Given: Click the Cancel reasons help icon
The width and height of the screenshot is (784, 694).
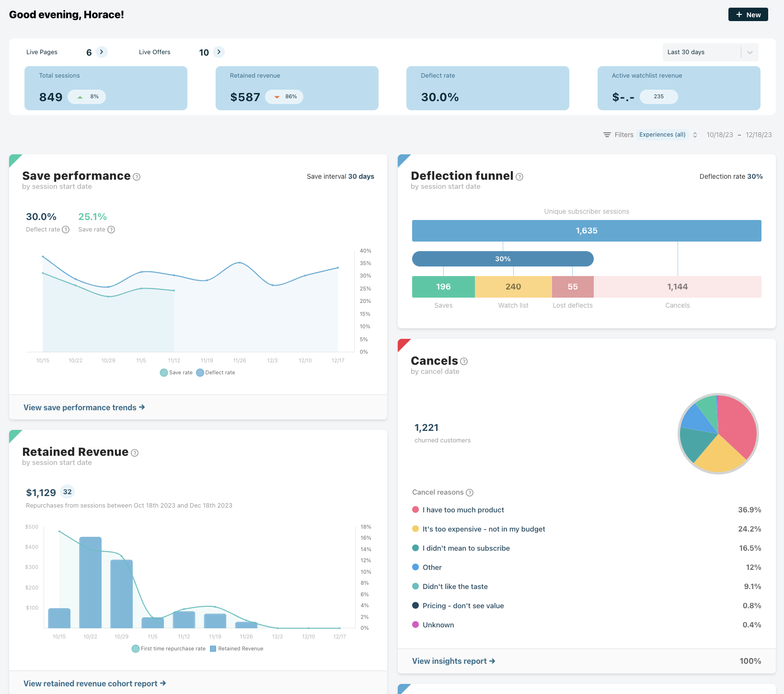Looking at the screenshot, I should [x=470, y=493].
